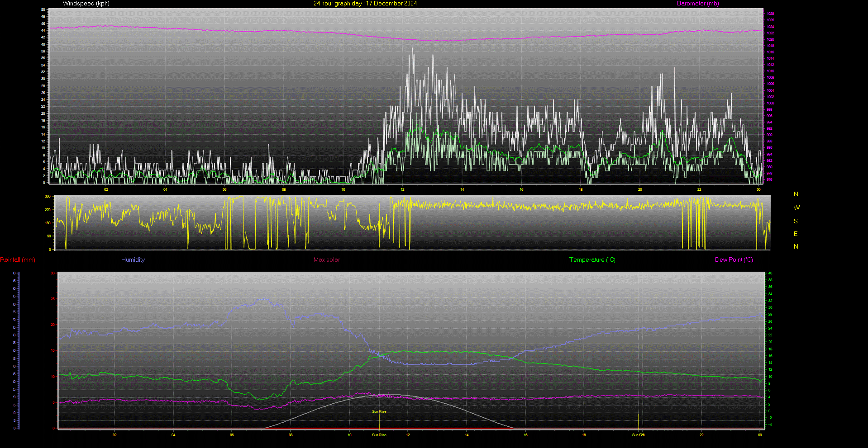Image resolution: width=868 pixels, height=448 pixels.
Task: Select the "Humidity" legend label
Action: (133, 260)
